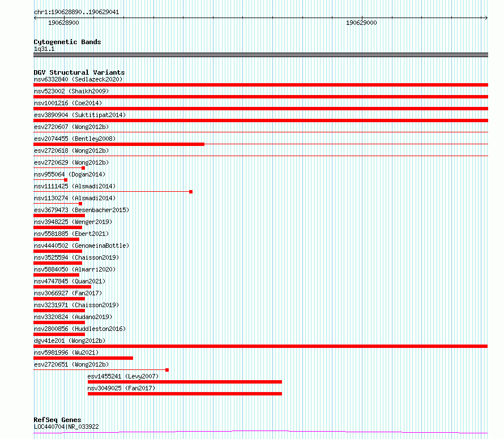
Task: Click the red bar under nsv6332840 (Sedlazeck2020)
Action: [260, 85]
